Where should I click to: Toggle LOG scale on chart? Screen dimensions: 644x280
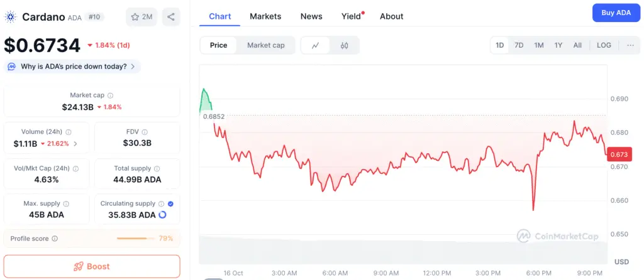604,45
